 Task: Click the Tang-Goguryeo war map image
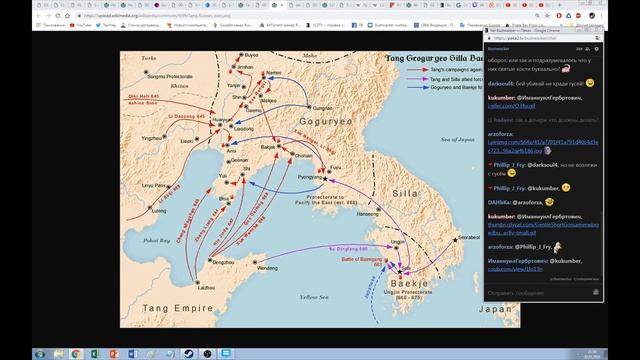click(302, 189)
